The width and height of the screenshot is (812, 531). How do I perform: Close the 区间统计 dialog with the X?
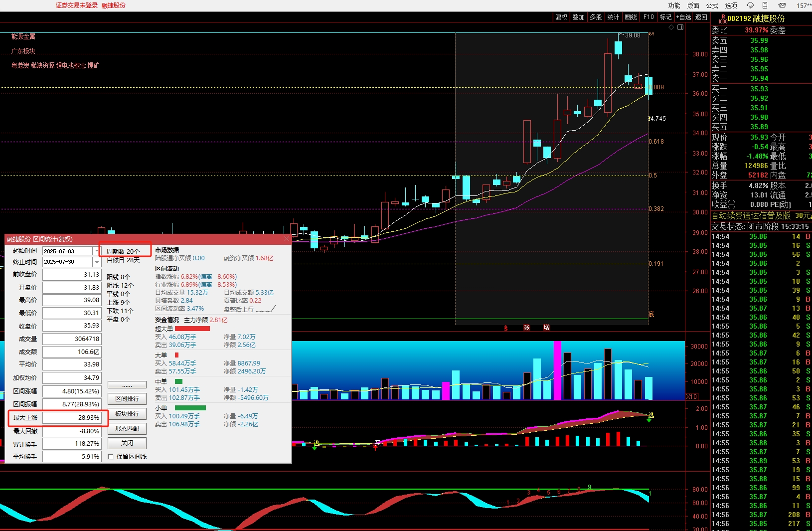click(x=287, y=239)
